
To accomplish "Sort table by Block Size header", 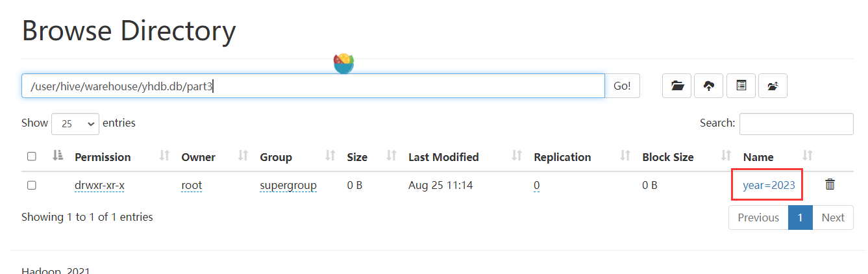I will point(667,156).
